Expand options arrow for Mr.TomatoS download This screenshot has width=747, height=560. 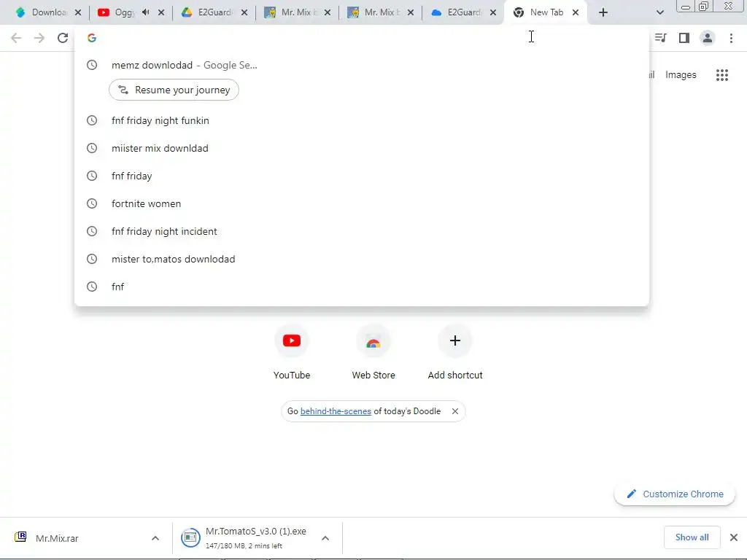pyautogui.click(x=325, y=538)
